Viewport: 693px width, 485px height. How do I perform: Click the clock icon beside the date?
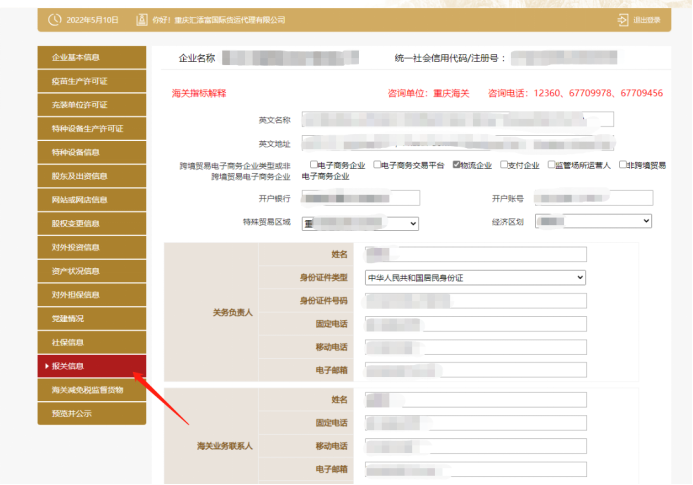54,20
